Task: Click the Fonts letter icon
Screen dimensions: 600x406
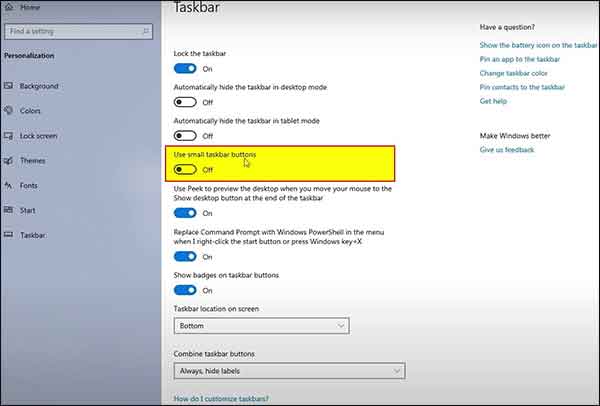Action: click(x=8, y=186)
